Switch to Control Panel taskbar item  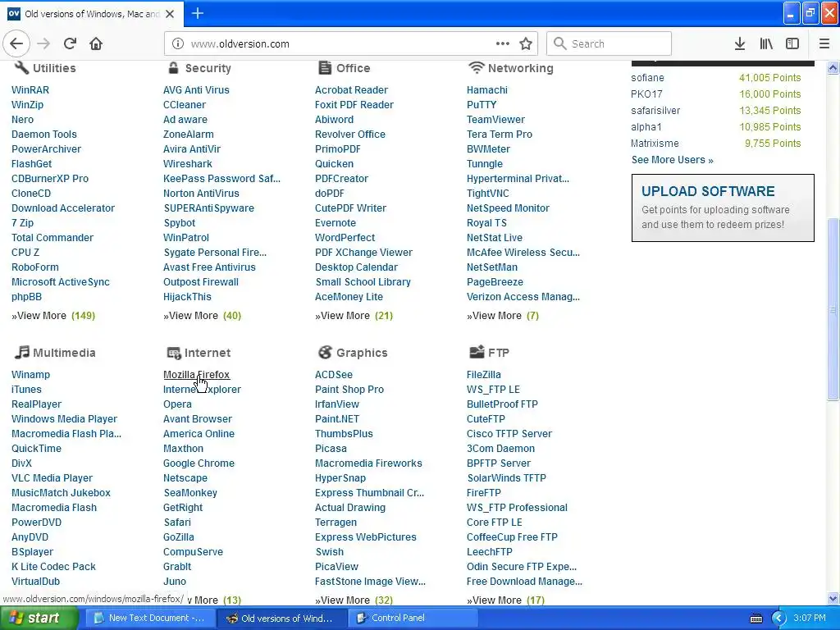(413, 619)
